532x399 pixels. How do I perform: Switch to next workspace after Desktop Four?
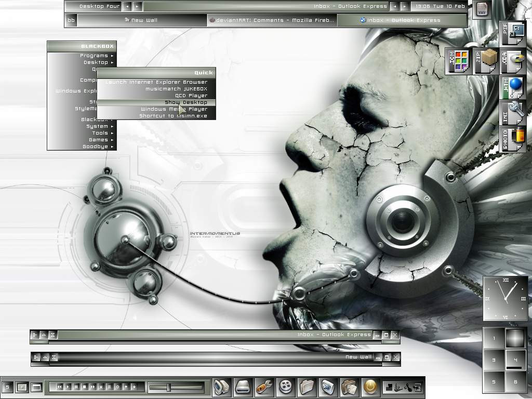[x=137, y=6]
